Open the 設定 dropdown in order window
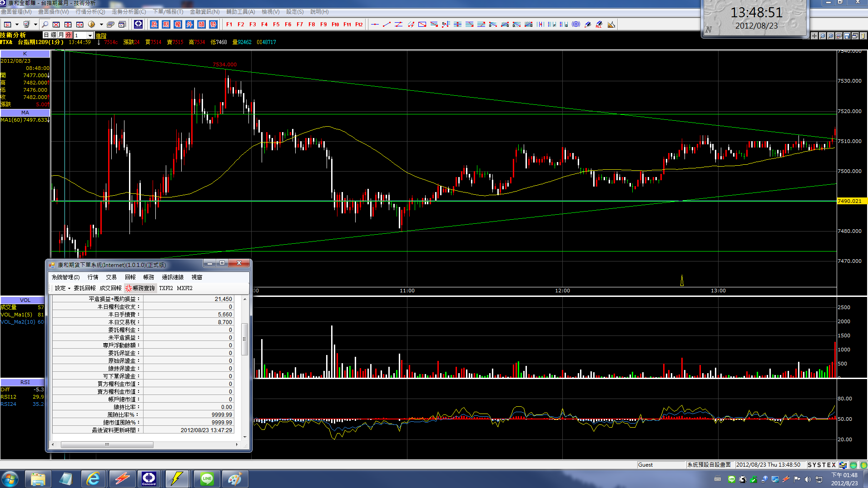The height and width of the screenshot is (488, 868). point(62,288)
